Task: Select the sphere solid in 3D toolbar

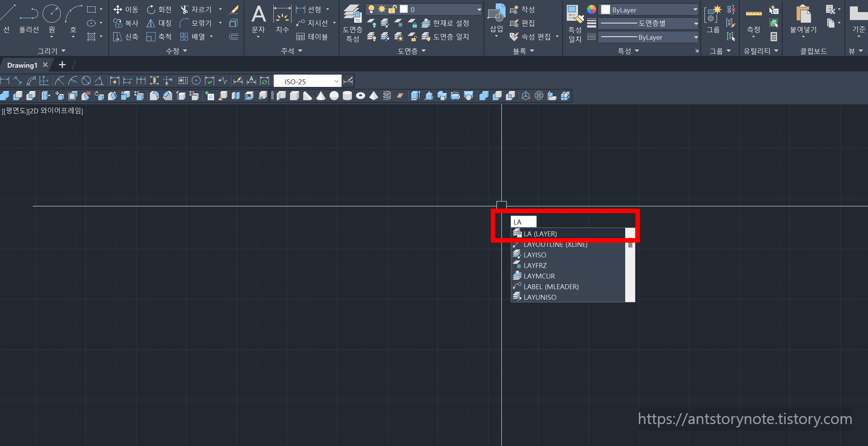Action: [x=334, y=96]
